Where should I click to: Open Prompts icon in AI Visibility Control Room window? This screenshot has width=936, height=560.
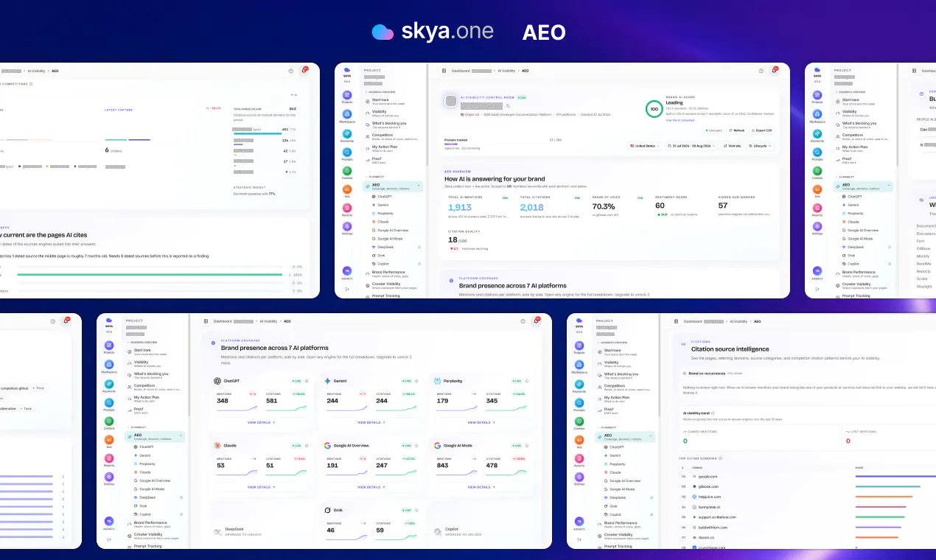(x=347, y=153)
